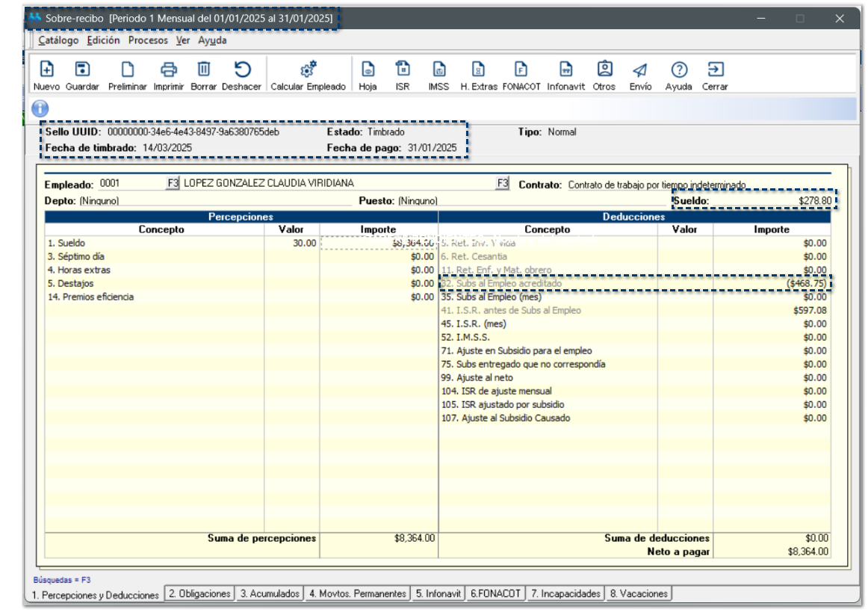Open the Catálogo menu
Viewport: 868px width, 612px height.
(58, 40)
